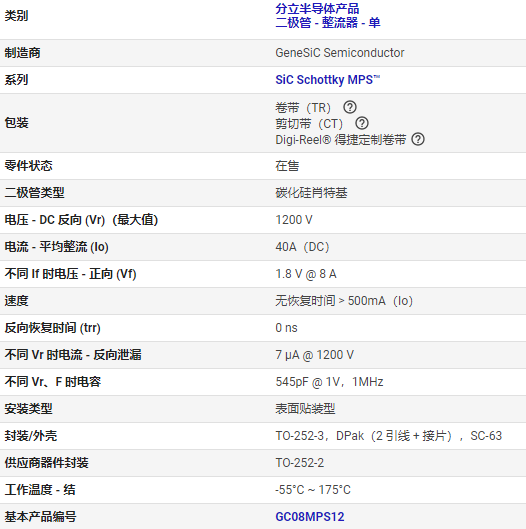Open the 分立半导体产品 category link
Image resolution: width=526 pixels, height=529 pixels.
point(317,9)
